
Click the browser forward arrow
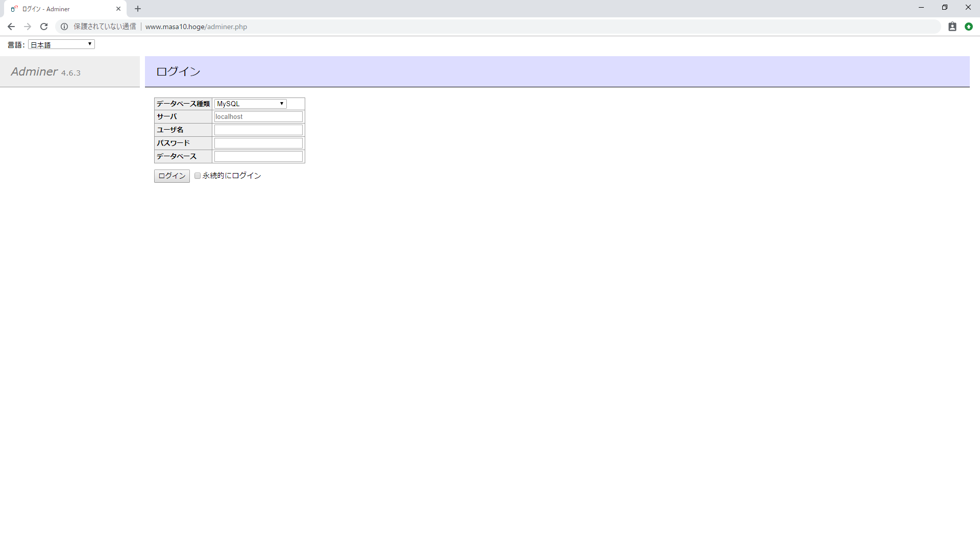point(28,27)
